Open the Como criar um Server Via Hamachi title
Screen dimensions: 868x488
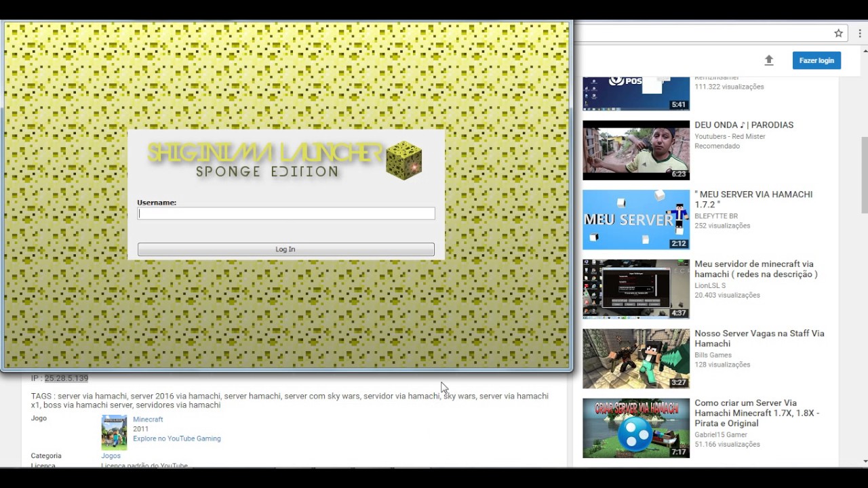click(x=757, y=413)
